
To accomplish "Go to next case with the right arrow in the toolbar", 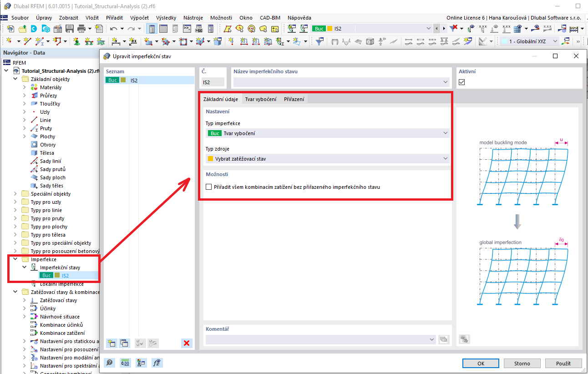I will tap(444, 29).
